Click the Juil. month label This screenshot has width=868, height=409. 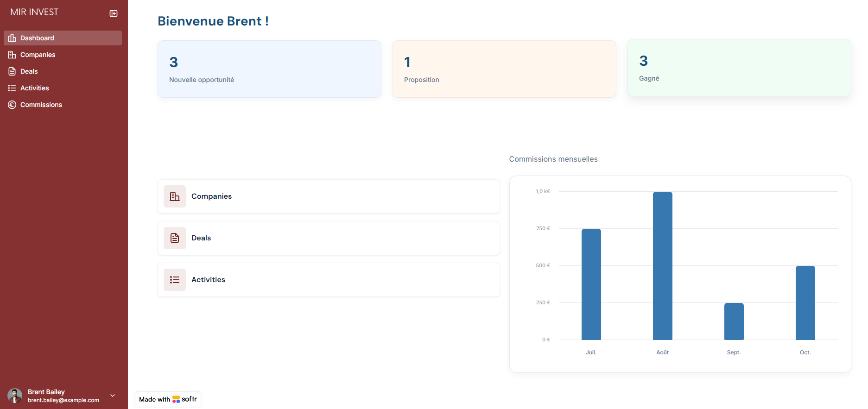click(591, 352)
